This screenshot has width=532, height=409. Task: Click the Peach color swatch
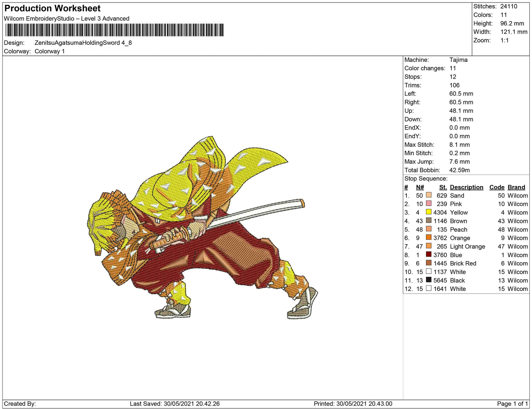click(429, 229)
